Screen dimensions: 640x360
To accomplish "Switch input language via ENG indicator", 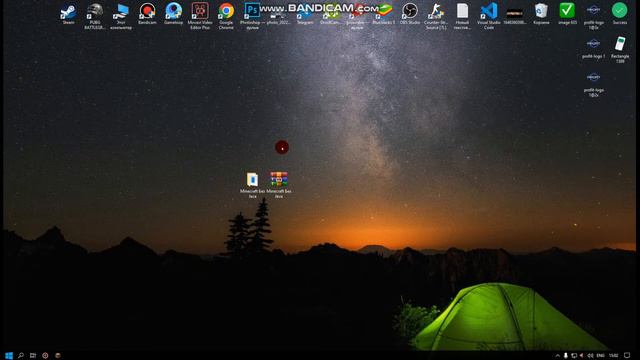I will (x=600, y=356).
